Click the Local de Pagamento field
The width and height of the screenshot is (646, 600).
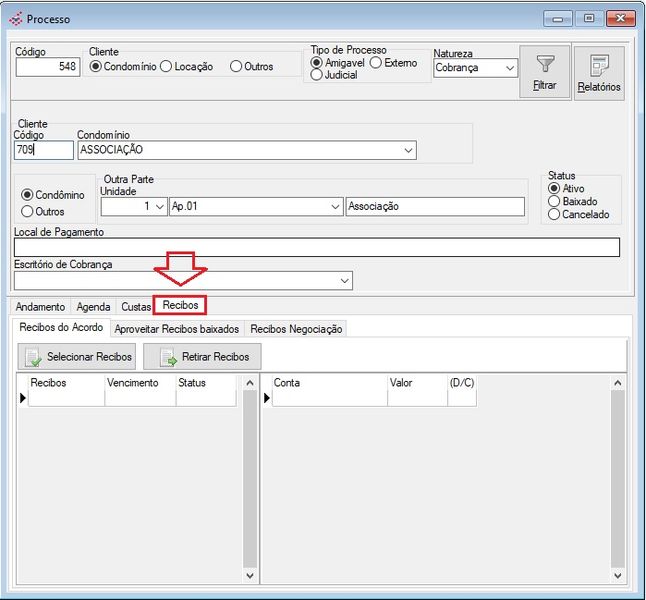[x=316, y=248]
